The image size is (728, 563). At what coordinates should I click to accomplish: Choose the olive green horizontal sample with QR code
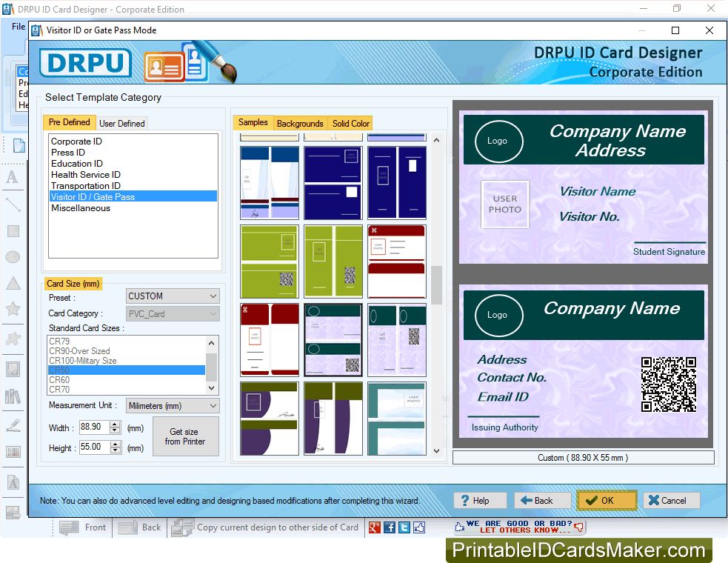pos(270,261)
